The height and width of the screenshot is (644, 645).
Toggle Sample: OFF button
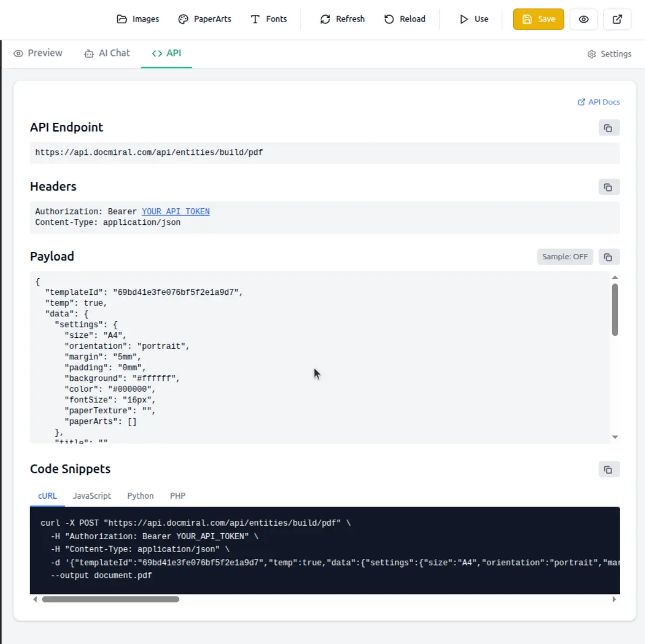pyautogui.click(x=565, y=257)
